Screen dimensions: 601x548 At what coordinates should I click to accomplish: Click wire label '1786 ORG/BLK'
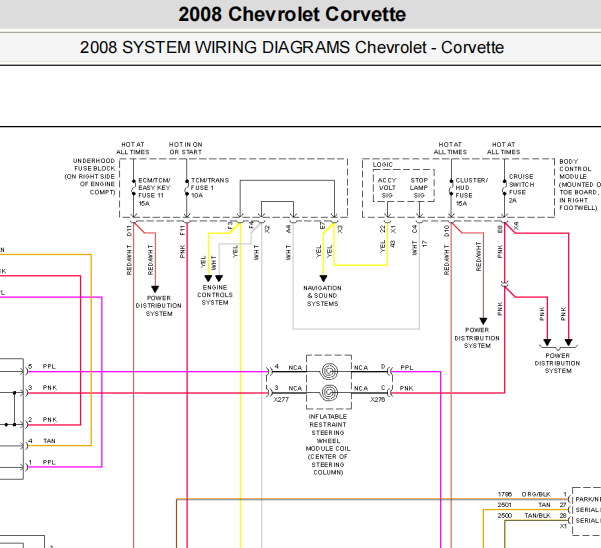coord(524,494)
